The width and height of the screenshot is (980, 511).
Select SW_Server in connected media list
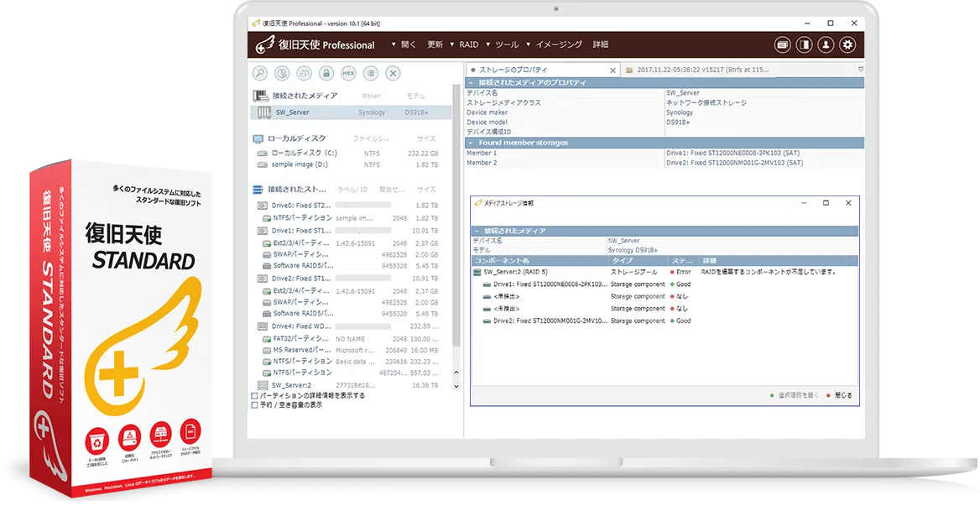pyautogui.click(x=293, y=112)
